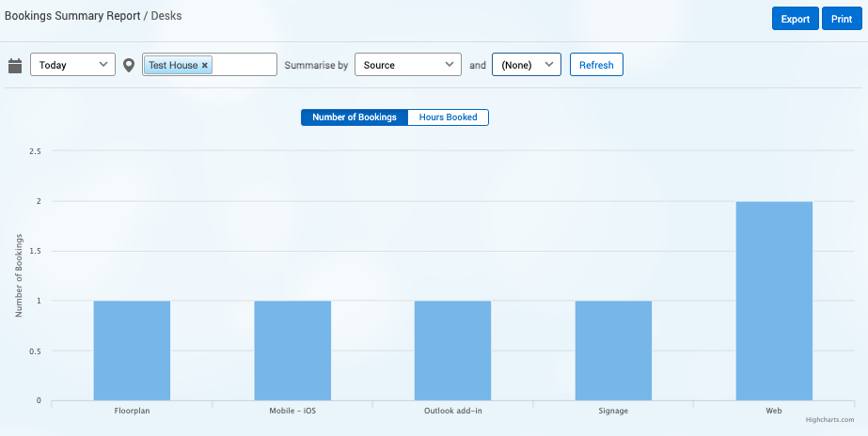Open the (None) secondary grouping dropdown
This screenshot has width=868, height=436.
coord(527,65)
